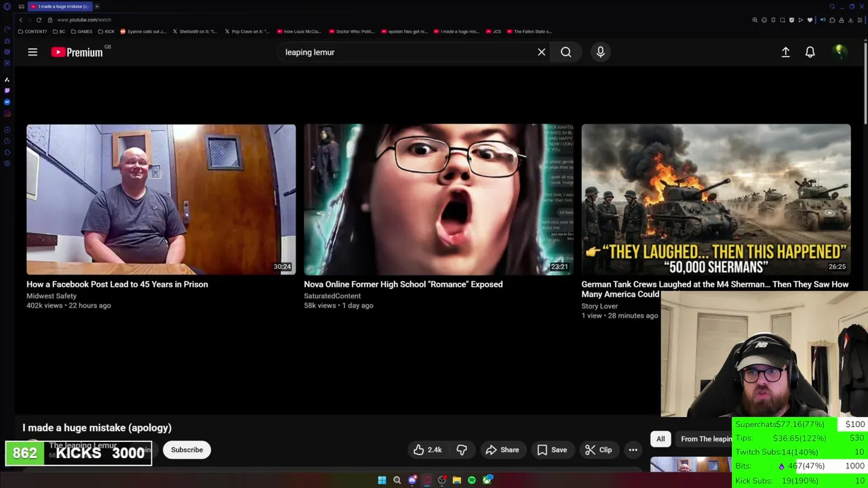Open Xbox app from the taskbar
This screenshot has width=868, height=488.
click(487, 481)
